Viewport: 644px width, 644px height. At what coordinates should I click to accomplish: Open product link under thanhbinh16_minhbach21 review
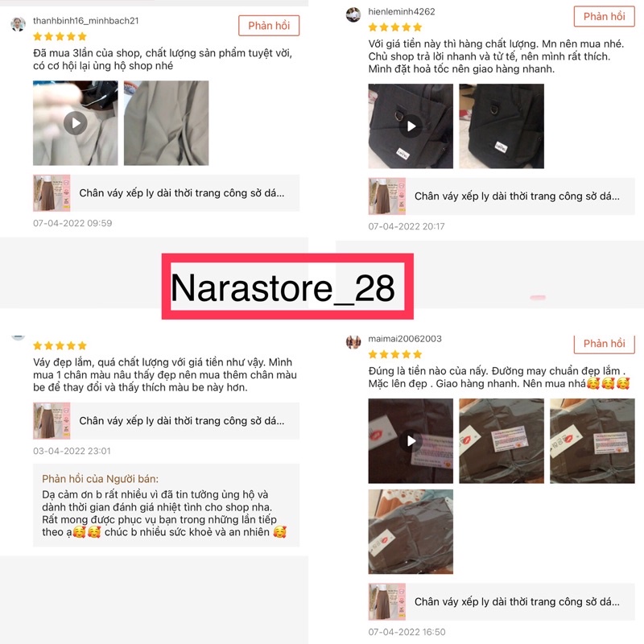point(167,193)
